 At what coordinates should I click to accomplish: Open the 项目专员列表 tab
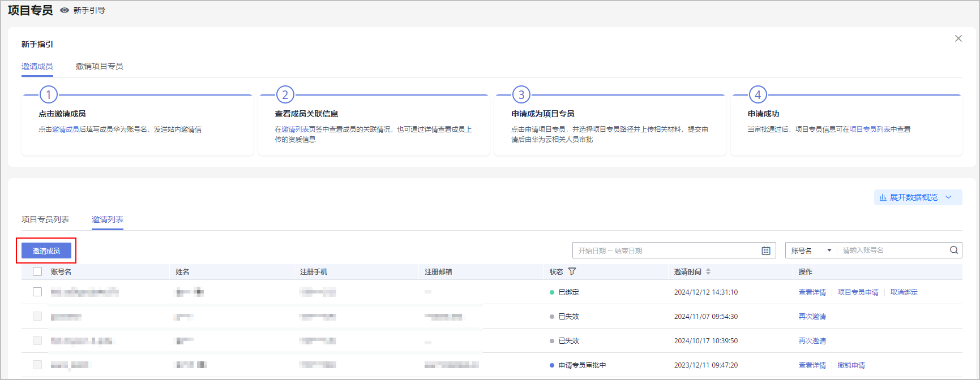(45, 219)
